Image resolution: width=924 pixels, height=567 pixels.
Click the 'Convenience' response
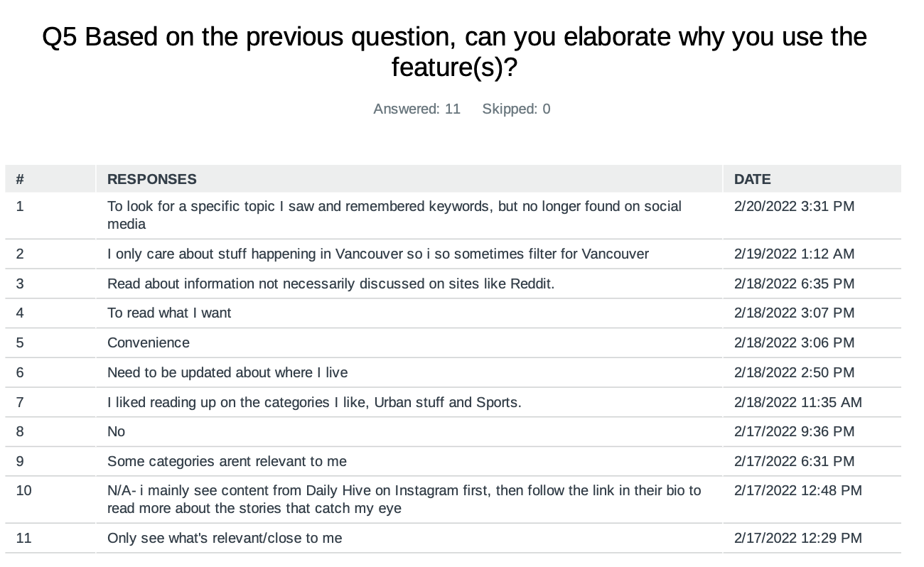pyautogui.click(x=149, y=342)
